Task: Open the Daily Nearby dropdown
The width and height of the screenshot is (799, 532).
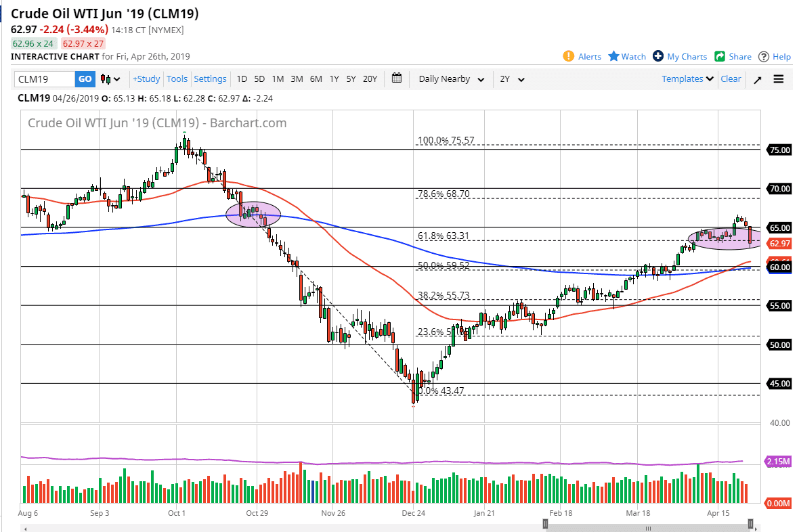Action: [450, 79]
